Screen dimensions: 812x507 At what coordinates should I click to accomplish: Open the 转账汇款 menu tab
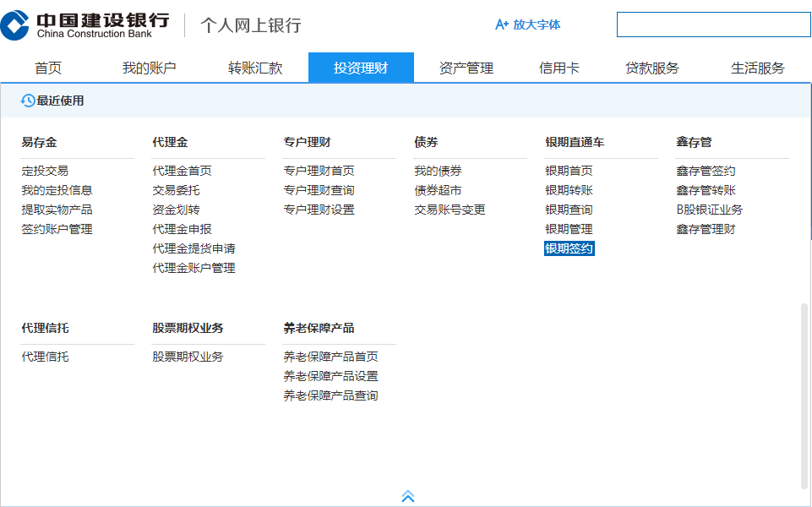[255, 68]
